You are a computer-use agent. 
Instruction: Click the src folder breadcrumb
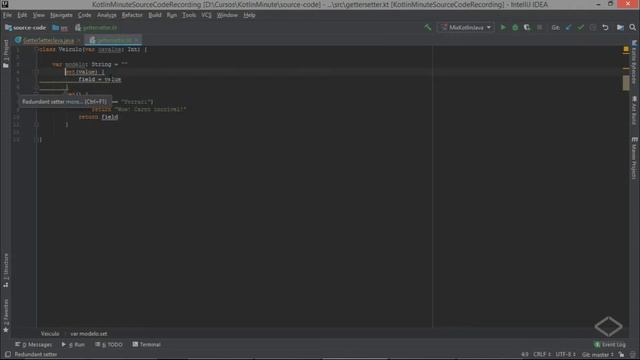click(x=60, y=28)
